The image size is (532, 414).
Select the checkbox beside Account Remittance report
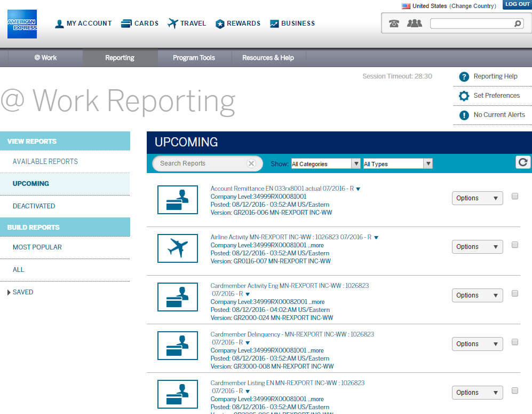coord(514,196)
